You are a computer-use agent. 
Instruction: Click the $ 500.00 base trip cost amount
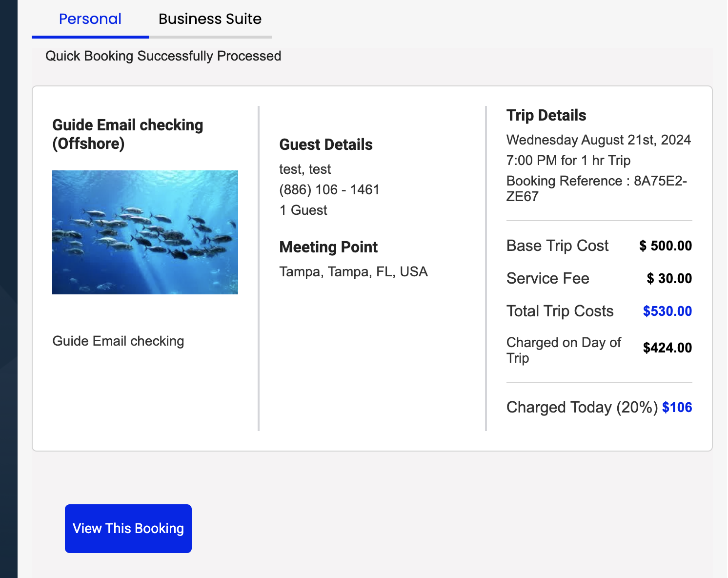665,246
